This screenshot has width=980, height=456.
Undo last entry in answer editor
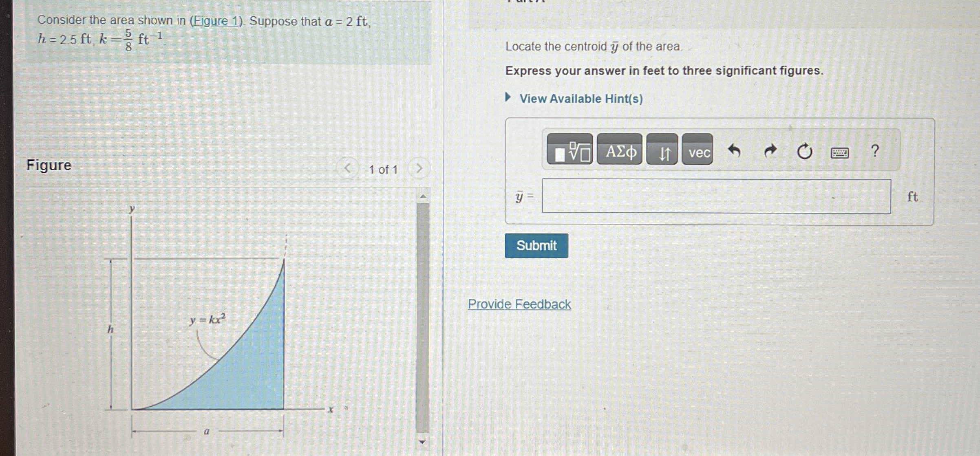click(734, 151)
